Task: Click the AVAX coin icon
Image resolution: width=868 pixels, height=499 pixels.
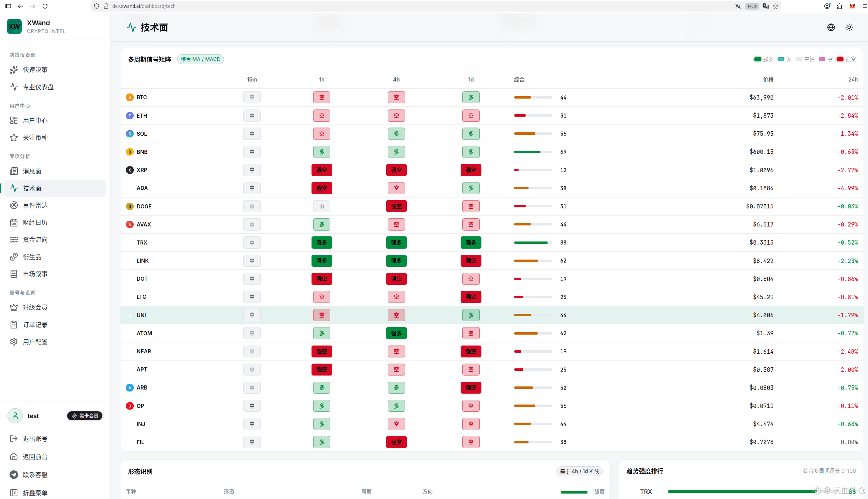Action: 130,224
